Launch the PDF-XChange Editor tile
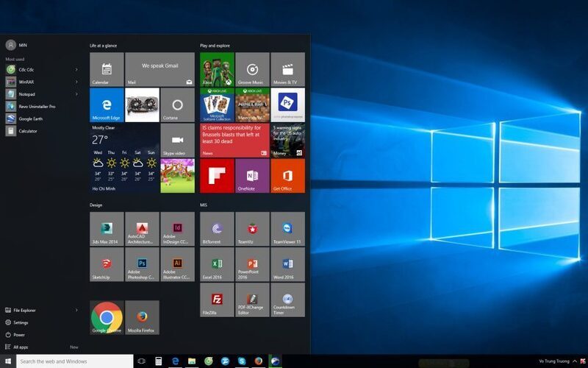The width and height of the screenshot is (588, 368). click(x=252, y=300)
